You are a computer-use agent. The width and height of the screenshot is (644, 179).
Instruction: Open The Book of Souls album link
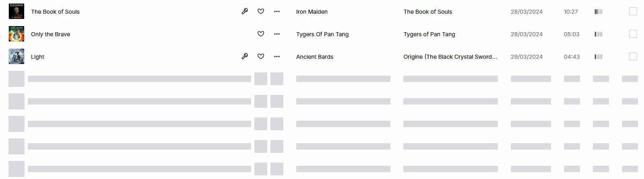pyautogui.click(x=428, y=12)
